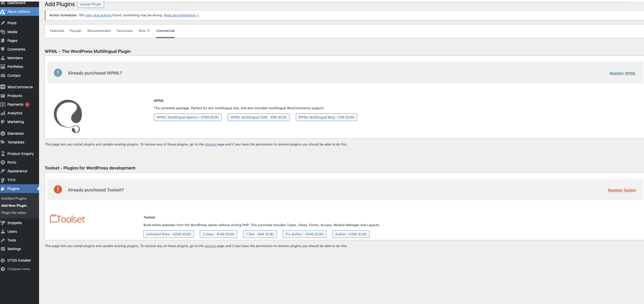The image size is (644, 304).
Task: Click the Posts pushpin icon
Action: point(3,23)
